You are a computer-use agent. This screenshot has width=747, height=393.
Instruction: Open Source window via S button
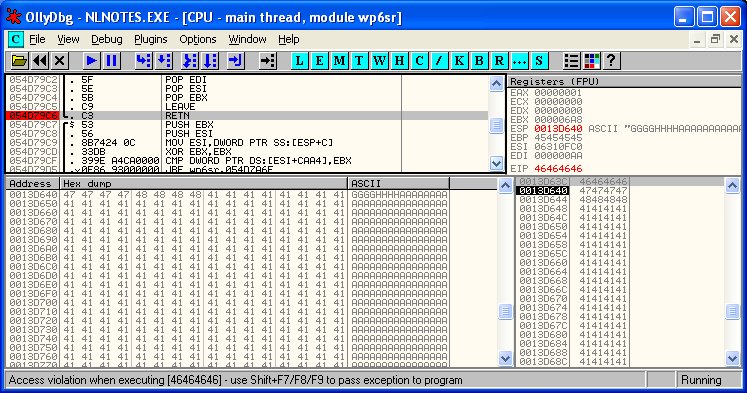point(539,60)
